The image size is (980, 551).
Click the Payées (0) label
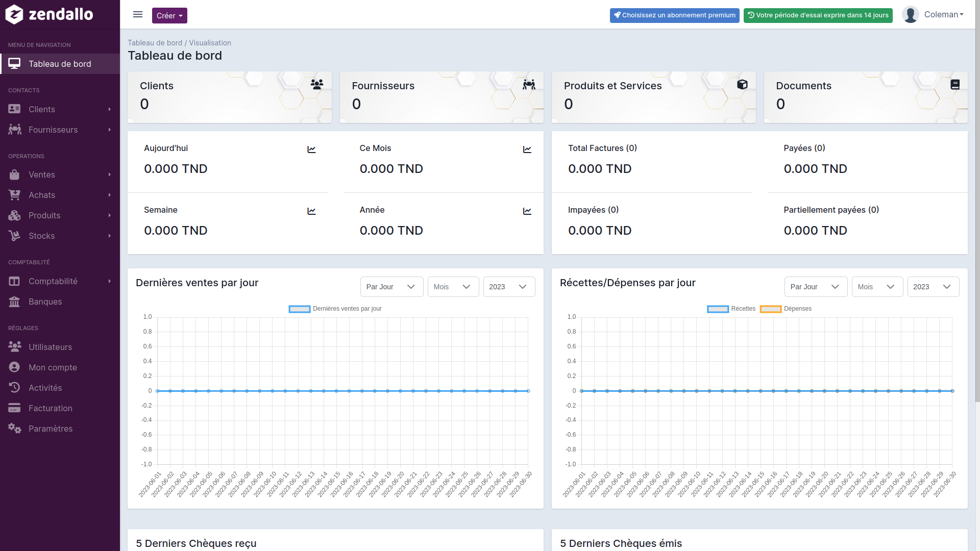coord(804,148)
